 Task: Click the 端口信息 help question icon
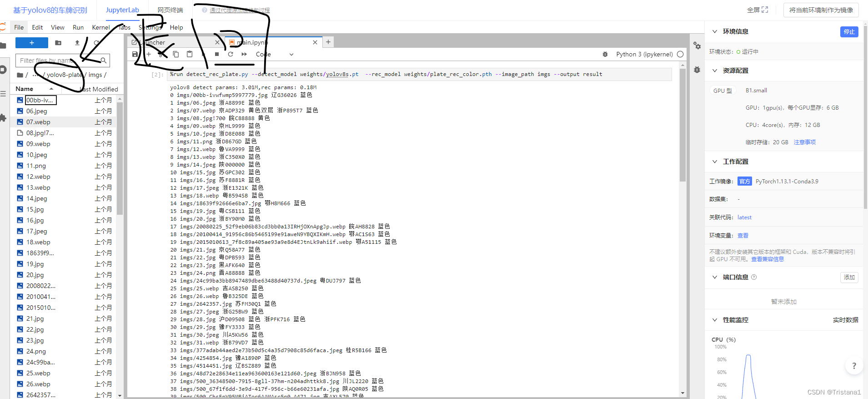(754, 277)
